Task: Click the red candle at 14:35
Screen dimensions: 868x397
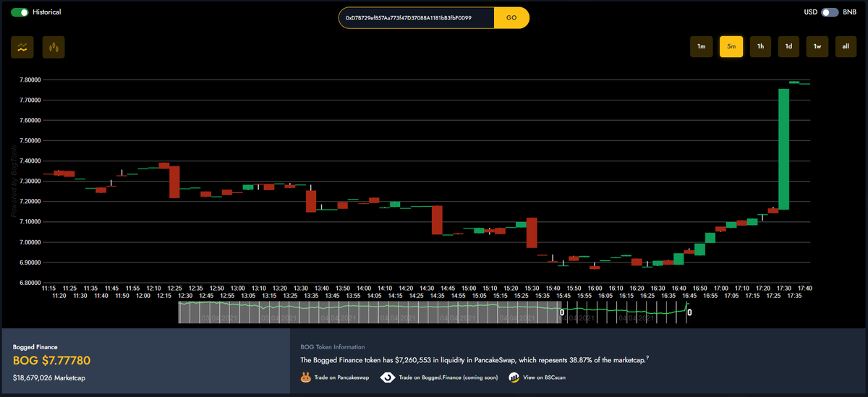Action: click(x=437, y=220)
